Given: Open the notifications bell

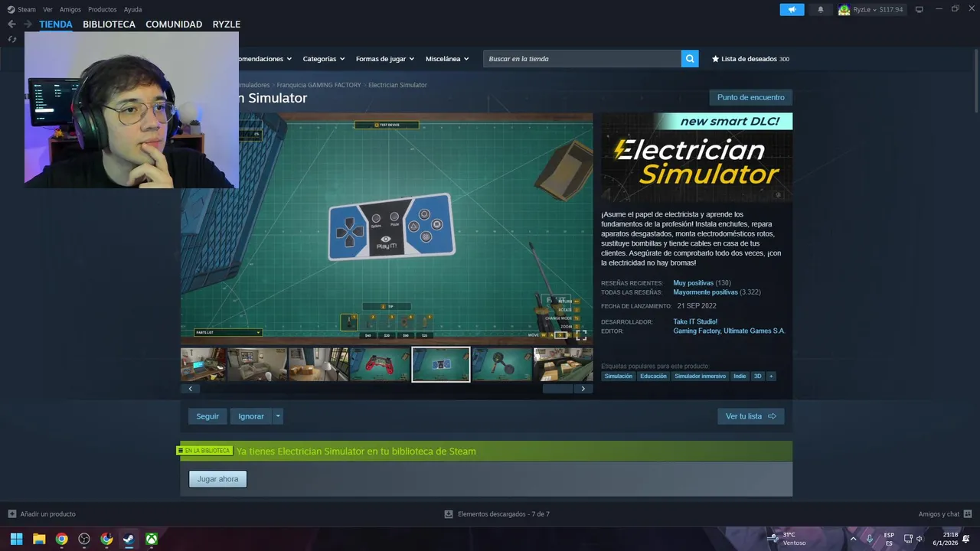Looking at the screenshot, I should tap(821, 9).
